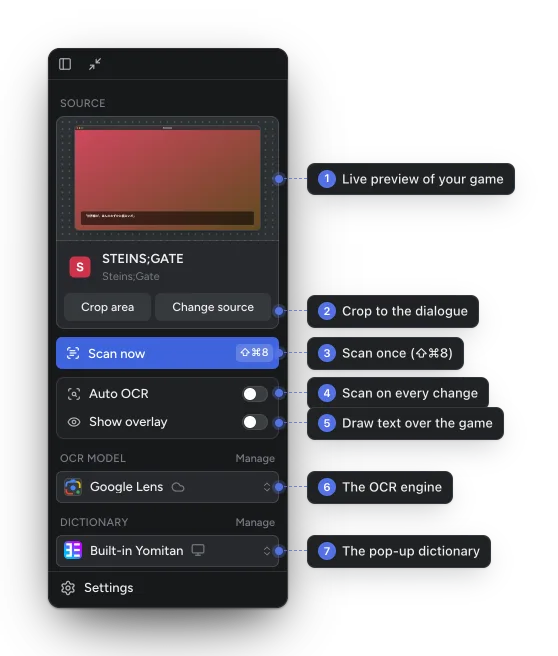Open the Google Lens OCR model dropdown
This screenshot has height=656, width=558.
[x=167, y=487]
